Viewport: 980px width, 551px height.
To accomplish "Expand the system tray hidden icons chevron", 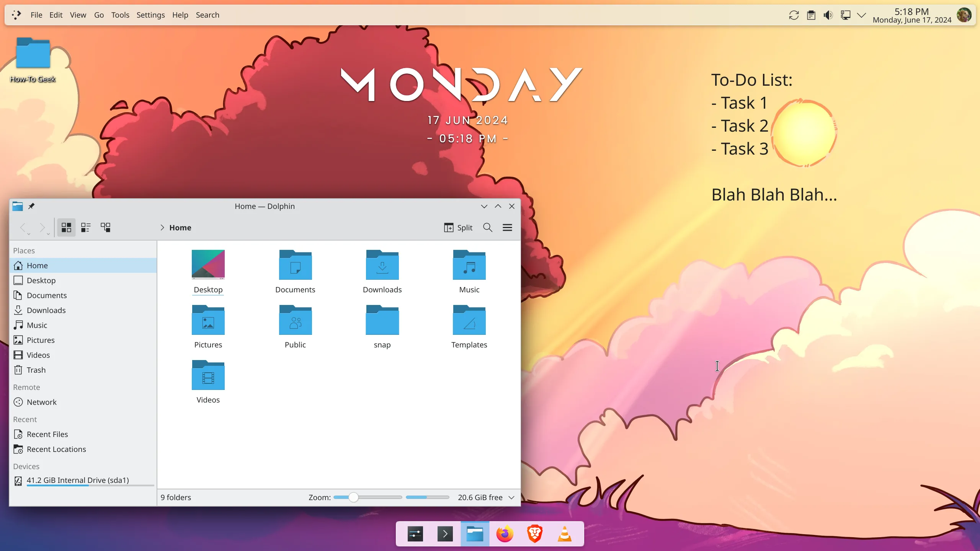I will click(861, 15).
